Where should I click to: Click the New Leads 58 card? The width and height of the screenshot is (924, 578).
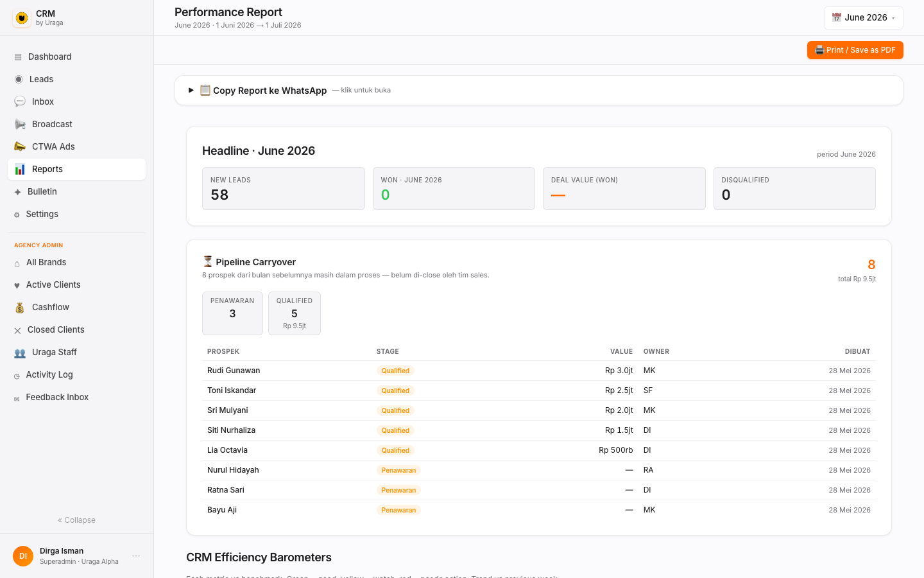coord(283,189)
